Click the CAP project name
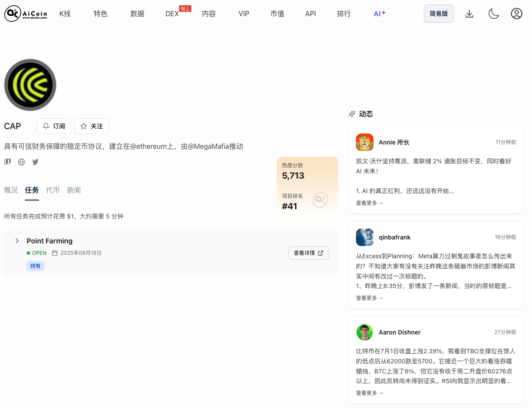 [x=12, y=126]
